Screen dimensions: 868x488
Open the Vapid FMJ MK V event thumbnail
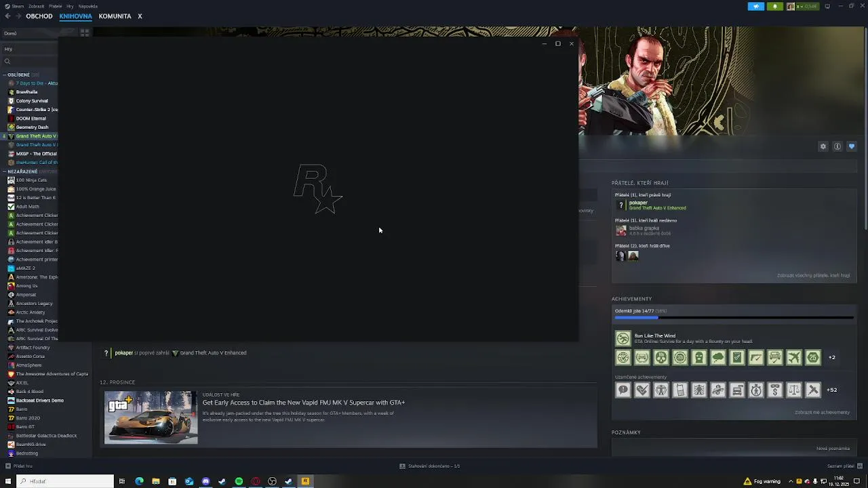[x=151, y=418]
